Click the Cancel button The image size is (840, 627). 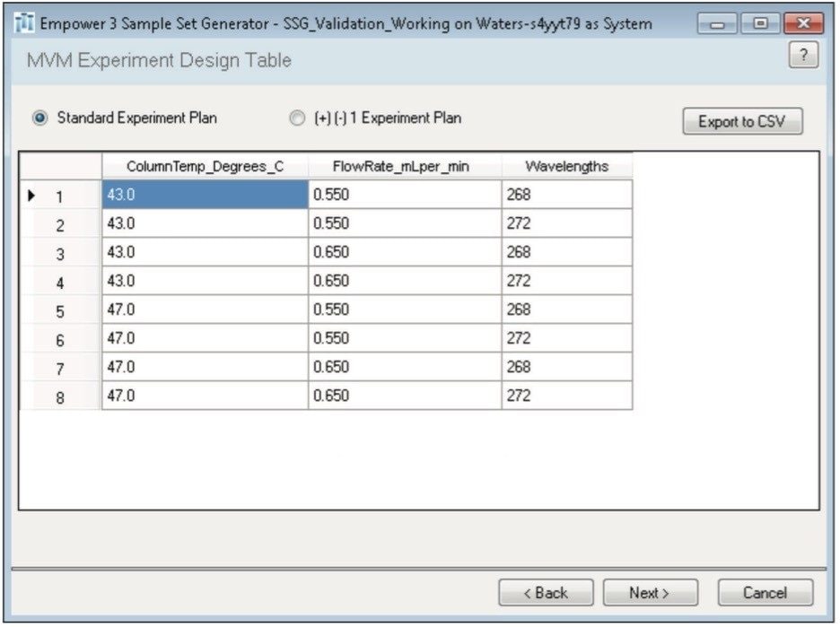point(765,592)
